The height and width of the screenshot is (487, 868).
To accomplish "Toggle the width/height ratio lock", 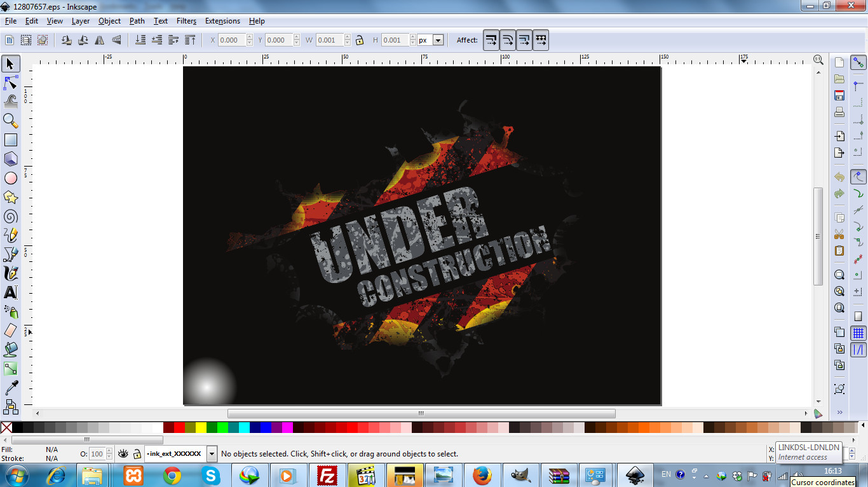I will click(360, 40).
